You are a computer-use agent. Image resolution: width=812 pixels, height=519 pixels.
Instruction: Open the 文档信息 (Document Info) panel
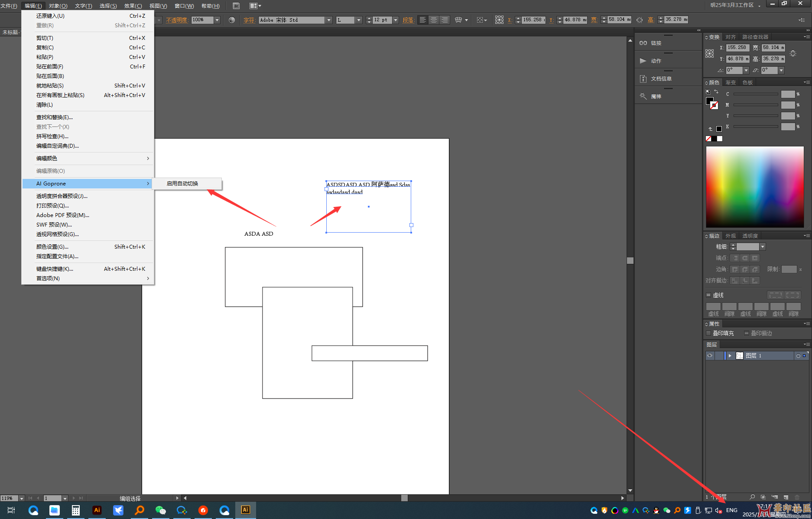point(660,78)
